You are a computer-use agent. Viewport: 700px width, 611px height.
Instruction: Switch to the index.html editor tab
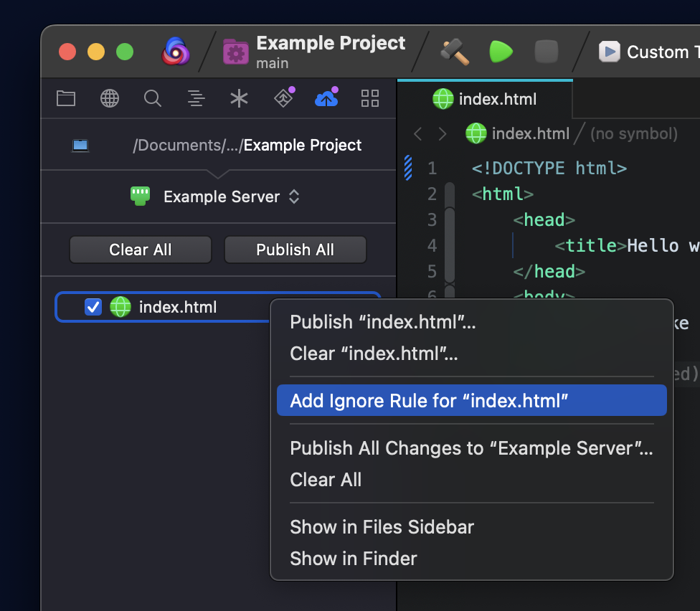[485, 99]
